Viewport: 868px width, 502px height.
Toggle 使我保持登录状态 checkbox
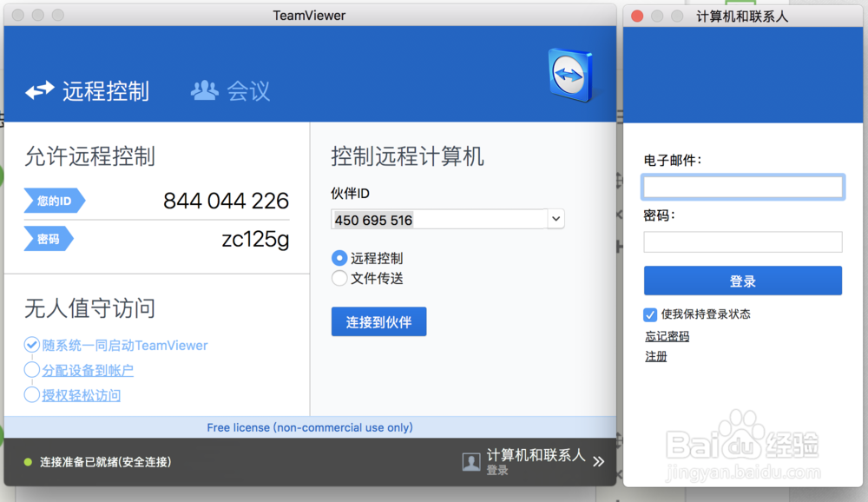[x=650, y=314]
